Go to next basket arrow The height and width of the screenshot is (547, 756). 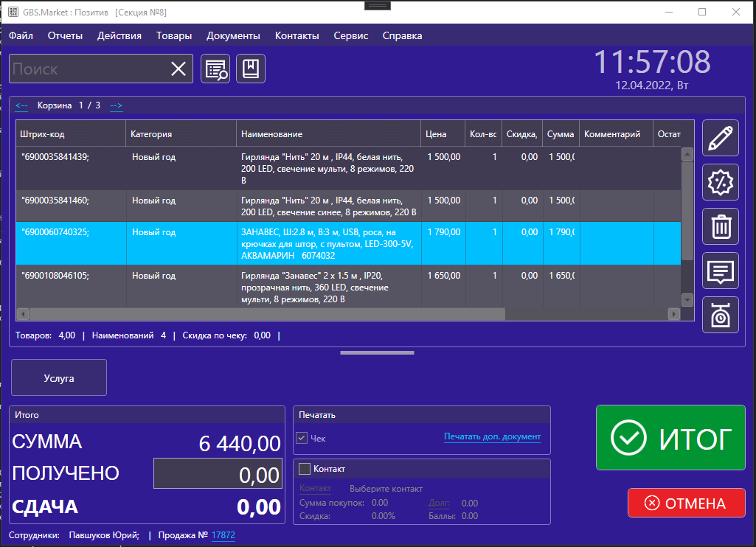tap(117, 105)
